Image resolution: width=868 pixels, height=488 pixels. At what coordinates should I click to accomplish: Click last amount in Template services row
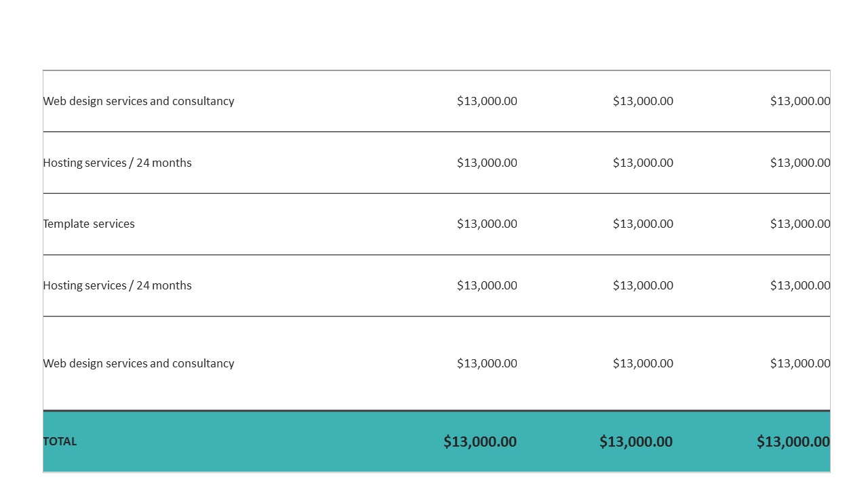800,224
